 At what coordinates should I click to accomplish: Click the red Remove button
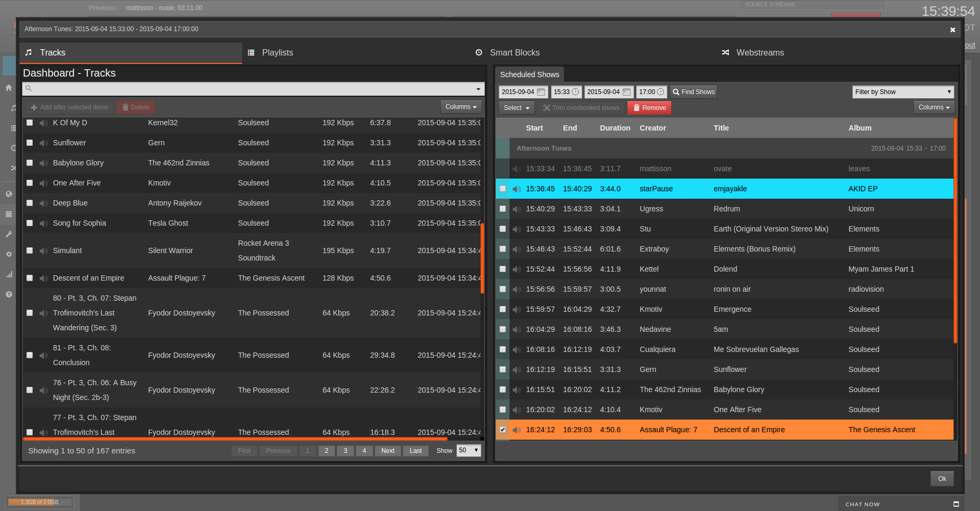pyautogui.click(x=649, y=108)
